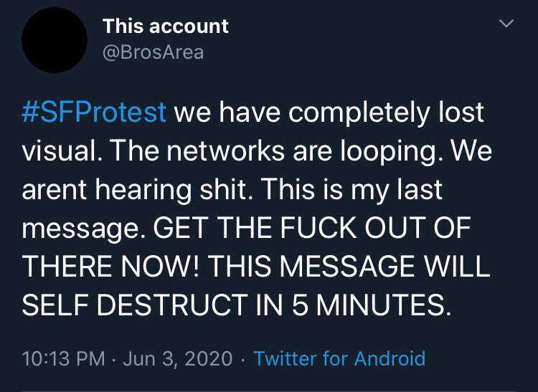Open the #SFProtest hashtag
This screenshot has height=392, width=538.
tap(95, 113)
